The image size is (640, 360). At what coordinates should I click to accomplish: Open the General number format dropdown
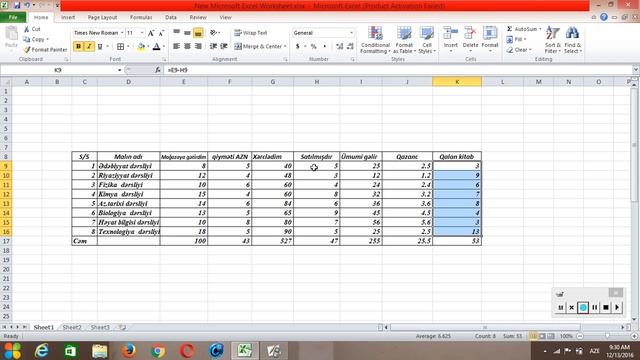[351, 33]
